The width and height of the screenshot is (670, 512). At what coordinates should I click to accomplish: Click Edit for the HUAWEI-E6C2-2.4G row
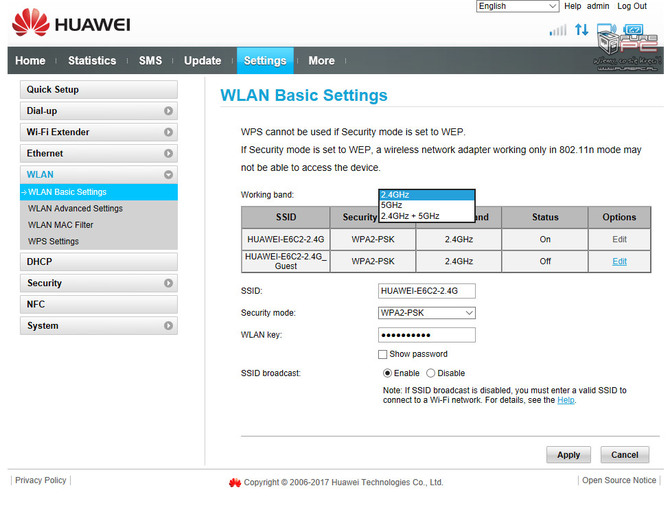click(619, 239)
